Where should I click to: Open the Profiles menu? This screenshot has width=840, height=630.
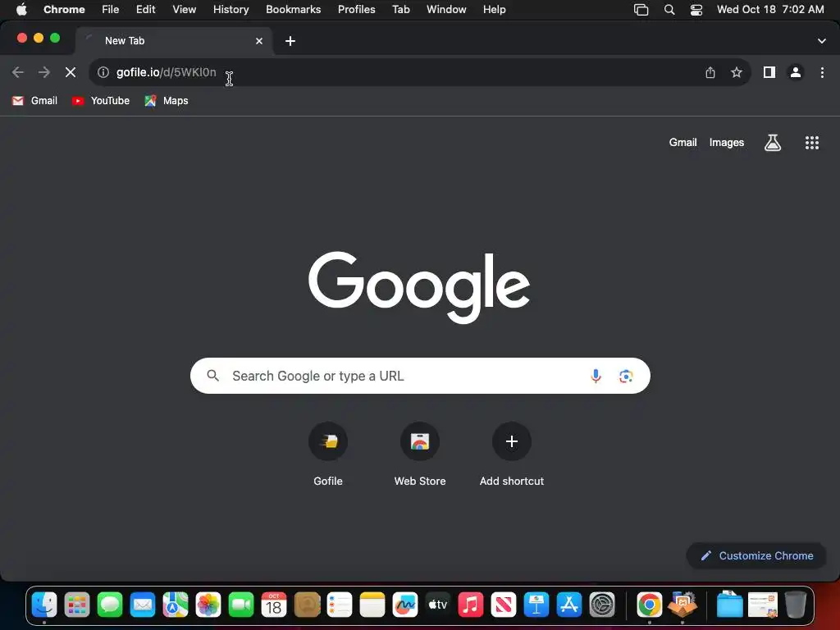(x=356, y=10)
